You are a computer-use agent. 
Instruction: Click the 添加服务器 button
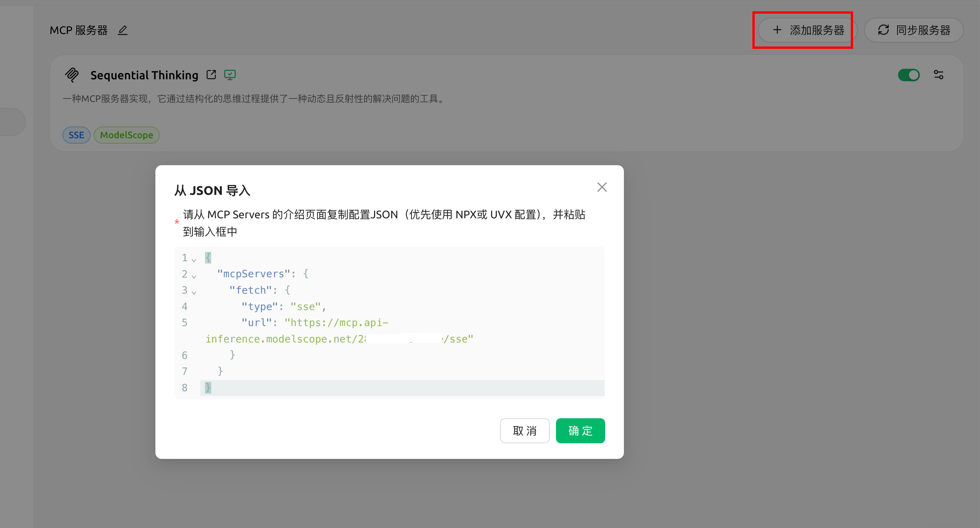click(x=807, y=30)
